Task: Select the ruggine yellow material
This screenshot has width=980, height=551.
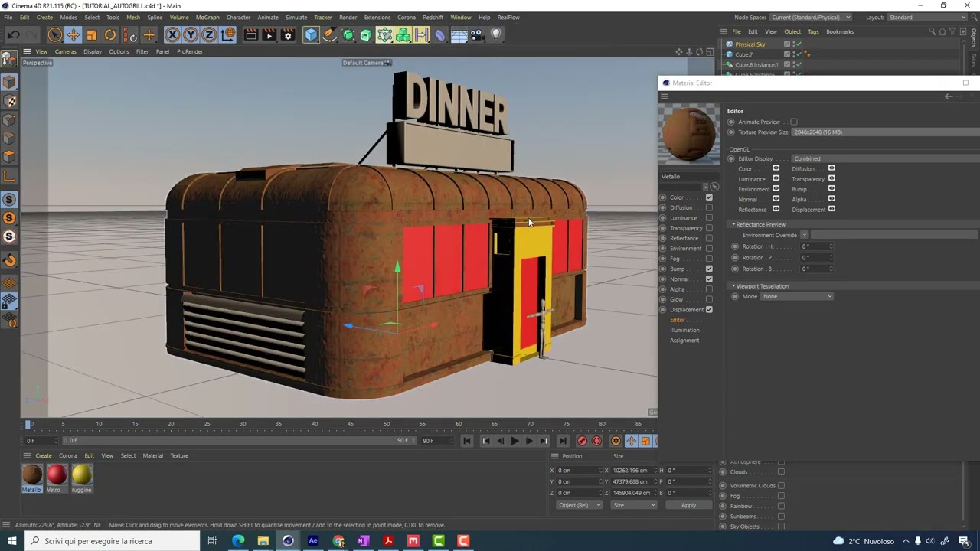Action: 81,475
